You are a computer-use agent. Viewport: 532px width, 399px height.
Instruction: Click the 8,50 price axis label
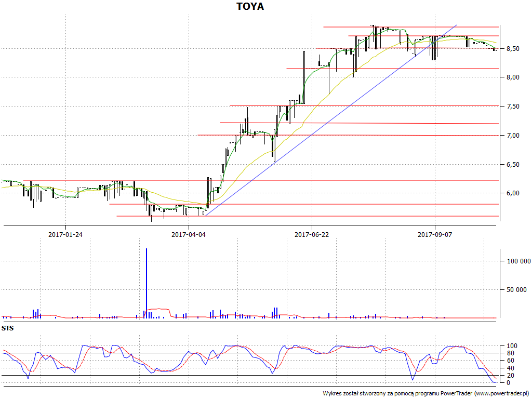click(x=513, y=49)
